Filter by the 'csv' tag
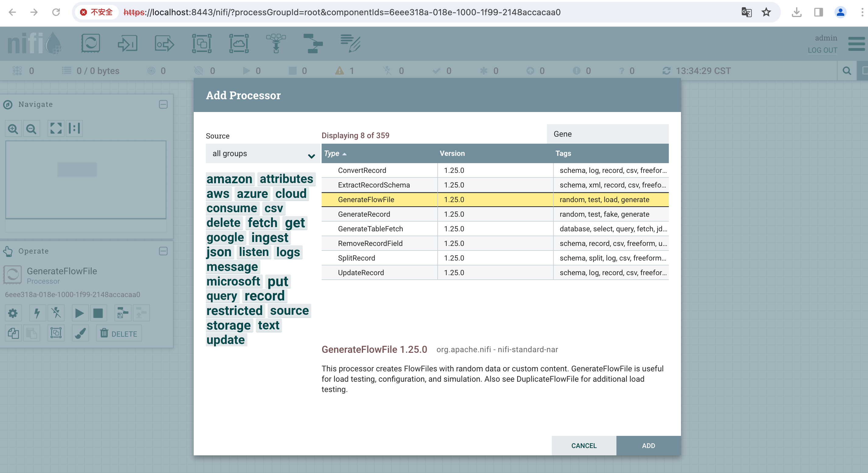The image size is (868, 473). pos(273,208)
